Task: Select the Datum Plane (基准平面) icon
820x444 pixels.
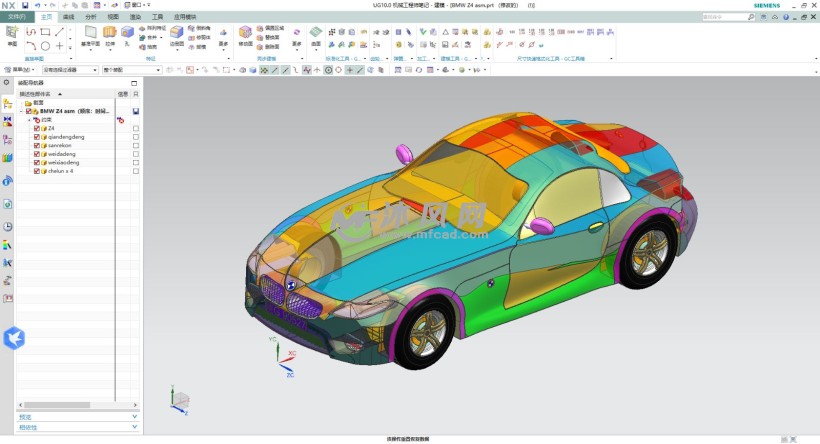Action: (x=90, y=34)
